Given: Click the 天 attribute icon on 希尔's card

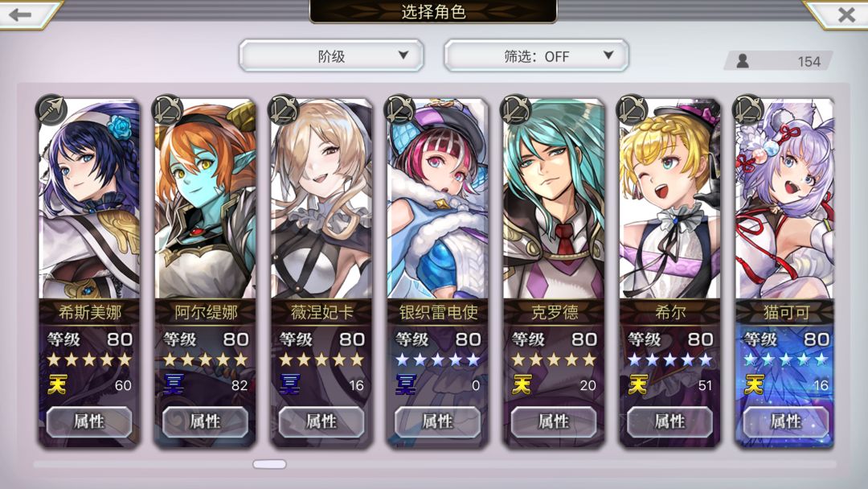Looking at the screenshot, I should pos(637,384).
